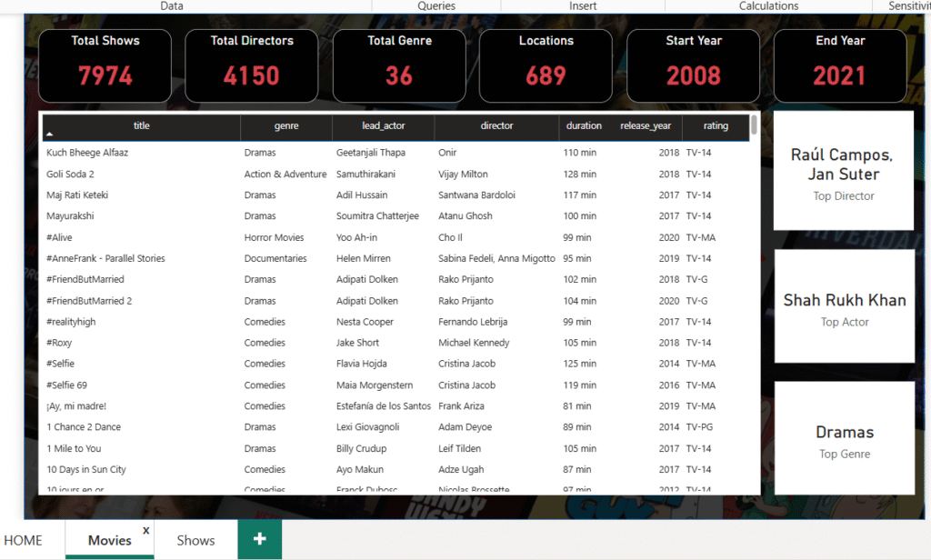
Task: Click the rating column header
Action: coord(716,126)
